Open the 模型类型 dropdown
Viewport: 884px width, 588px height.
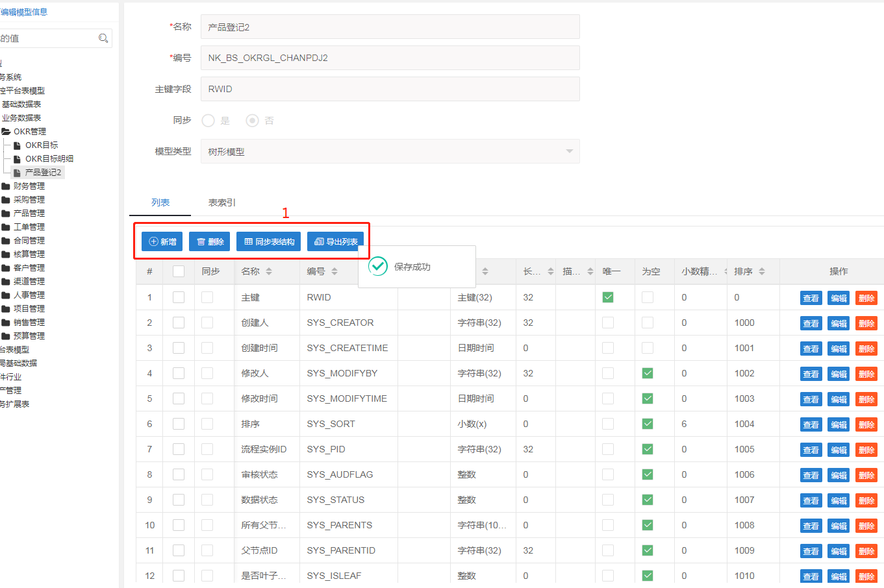coord(390,151)
